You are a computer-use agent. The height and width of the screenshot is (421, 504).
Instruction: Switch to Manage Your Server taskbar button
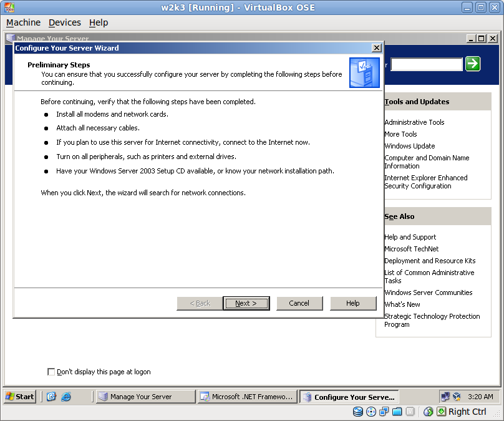[145, 397]
